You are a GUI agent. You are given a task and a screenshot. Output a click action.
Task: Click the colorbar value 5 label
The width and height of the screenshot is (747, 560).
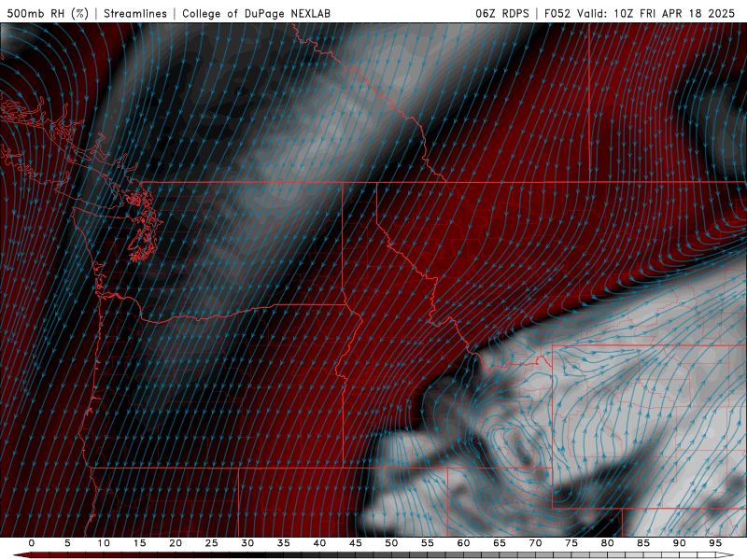point(67,543)
